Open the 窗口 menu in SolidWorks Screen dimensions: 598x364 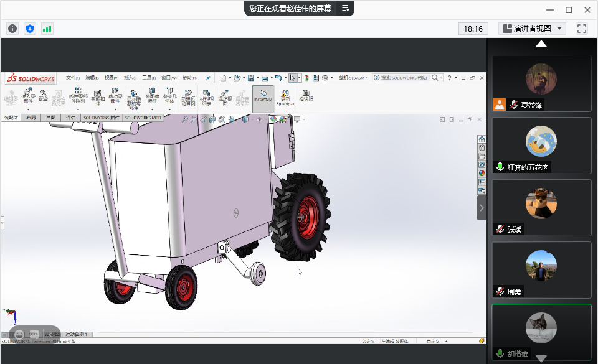click(x=169, y=78)
